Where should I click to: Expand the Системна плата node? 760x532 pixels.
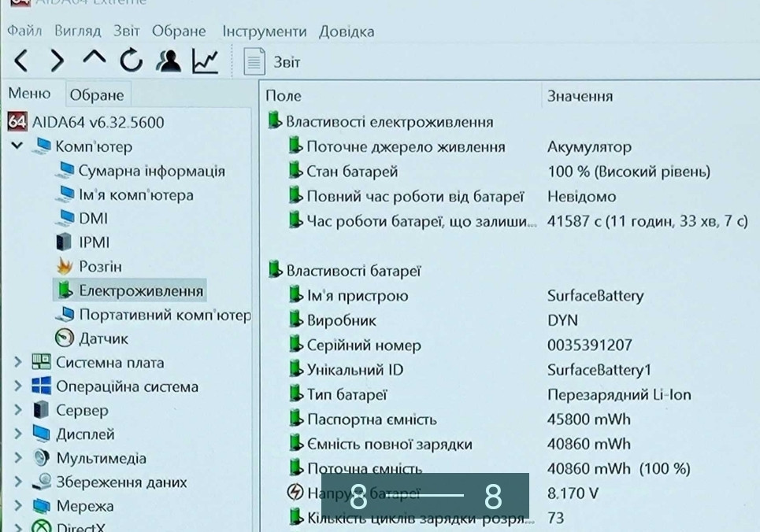(x=17, y=363)
